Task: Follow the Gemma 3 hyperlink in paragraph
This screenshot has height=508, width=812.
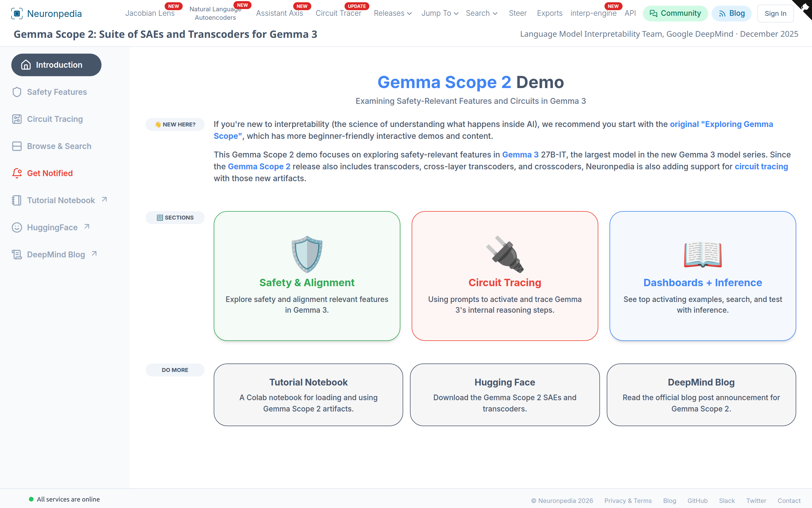Action: 520,155
